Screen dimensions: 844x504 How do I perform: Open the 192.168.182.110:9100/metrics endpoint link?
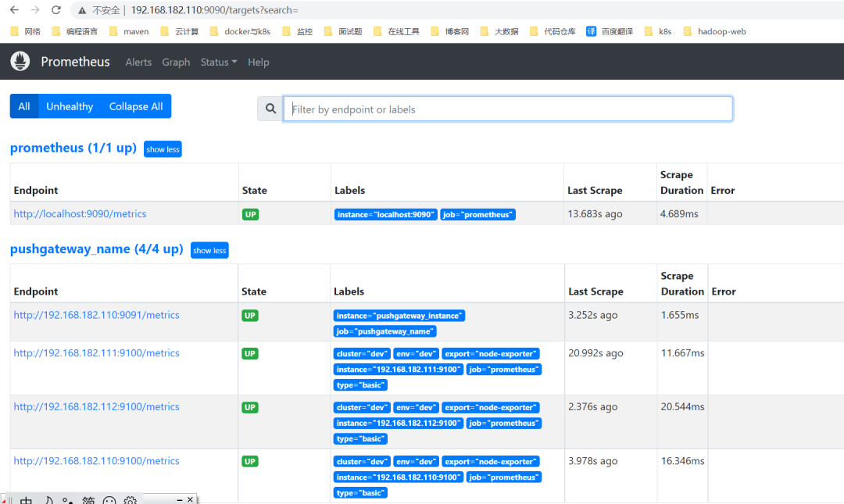click(x=96, y=461)
